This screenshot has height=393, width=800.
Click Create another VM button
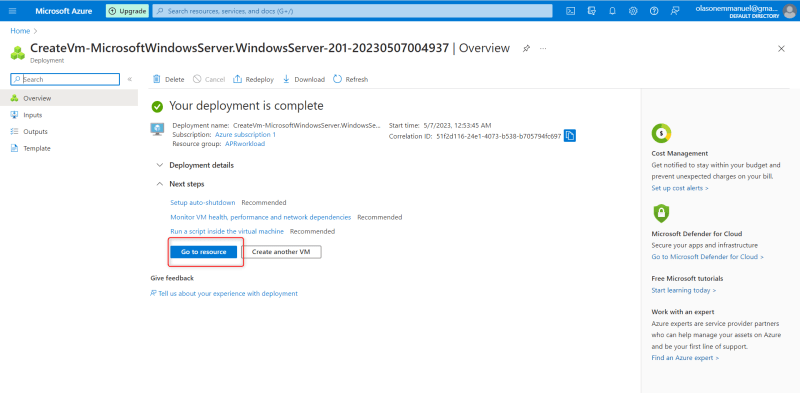pos(281,252)
